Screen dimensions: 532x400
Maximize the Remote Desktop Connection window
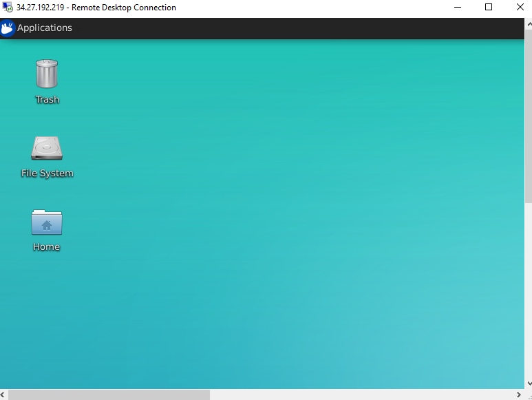[489, 7]
